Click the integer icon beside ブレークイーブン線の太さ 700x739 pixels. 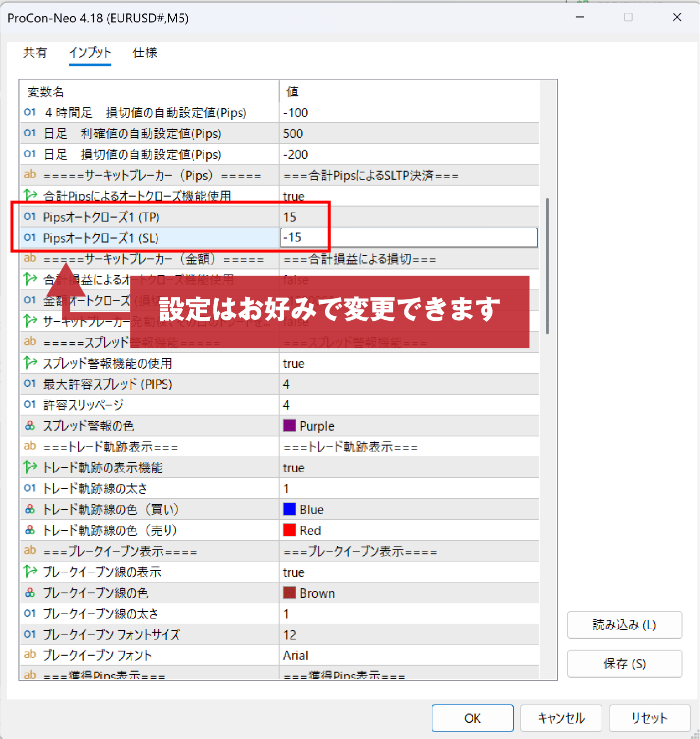pos(30,613)
